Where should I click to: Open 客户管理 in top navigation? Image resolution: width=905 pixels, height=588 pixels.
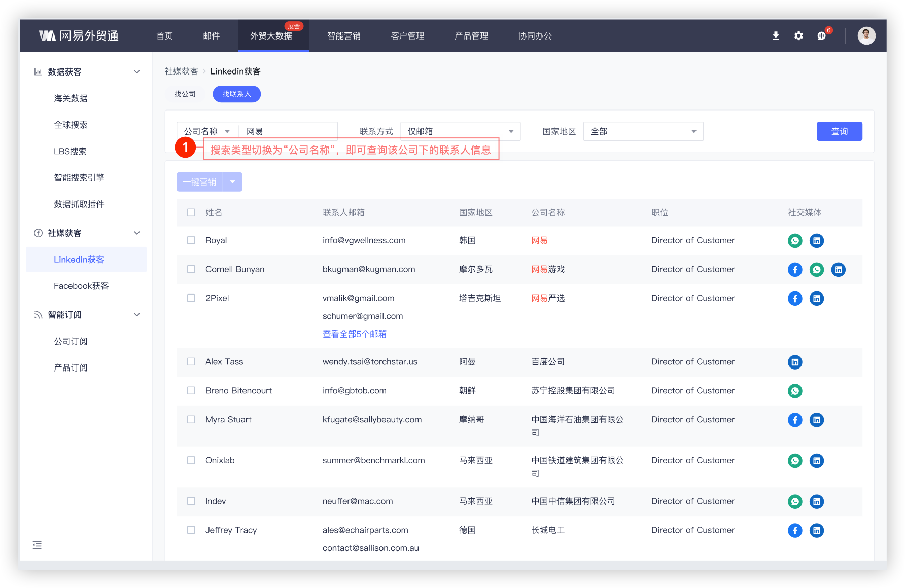point(408,36)
